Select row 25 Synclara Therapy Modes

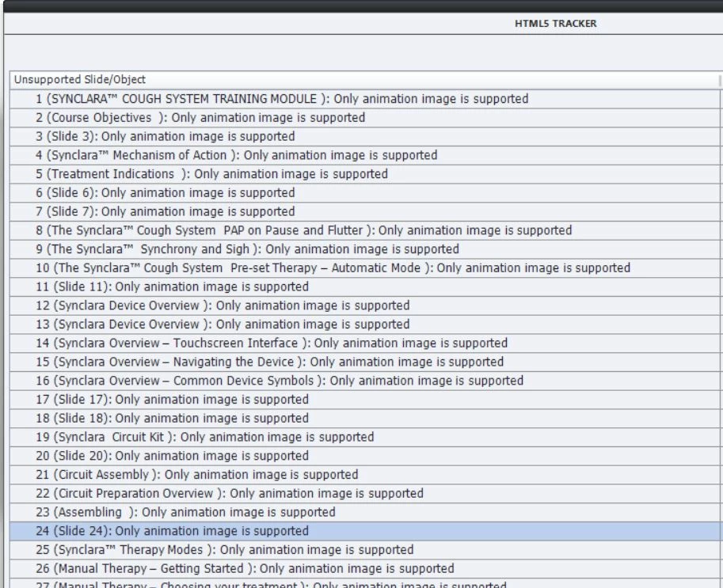pos(364,550)
